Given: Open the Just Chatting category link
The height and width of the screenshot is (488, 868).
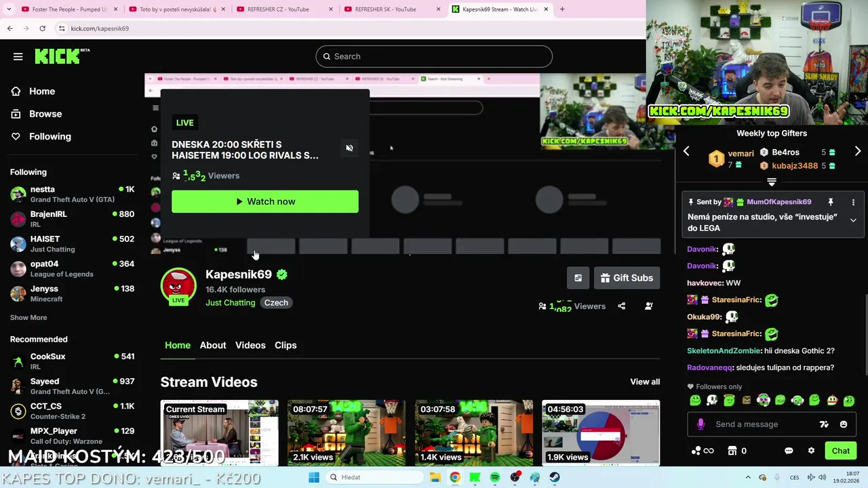Looking at the screenshot, I should tap(231, 302).
